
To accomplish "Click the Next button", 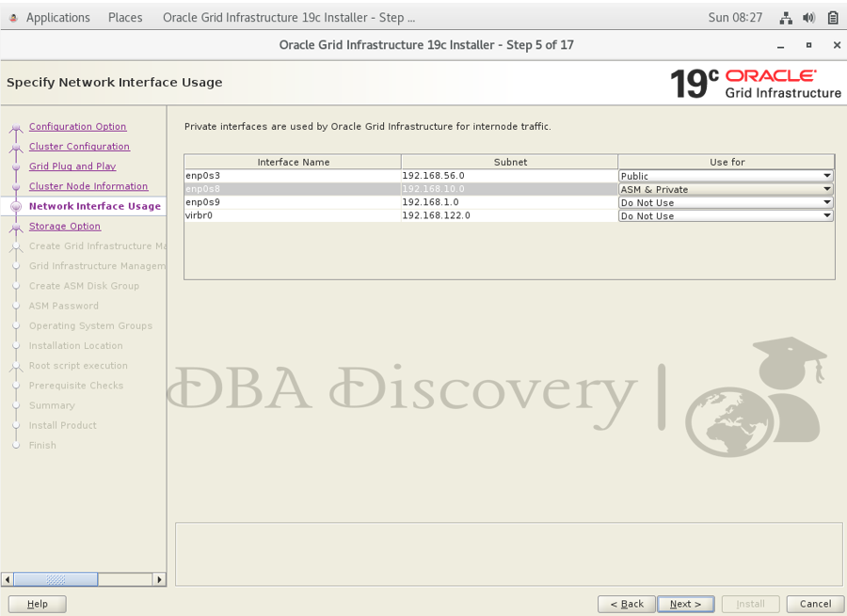I will click(x=685, y=604).
